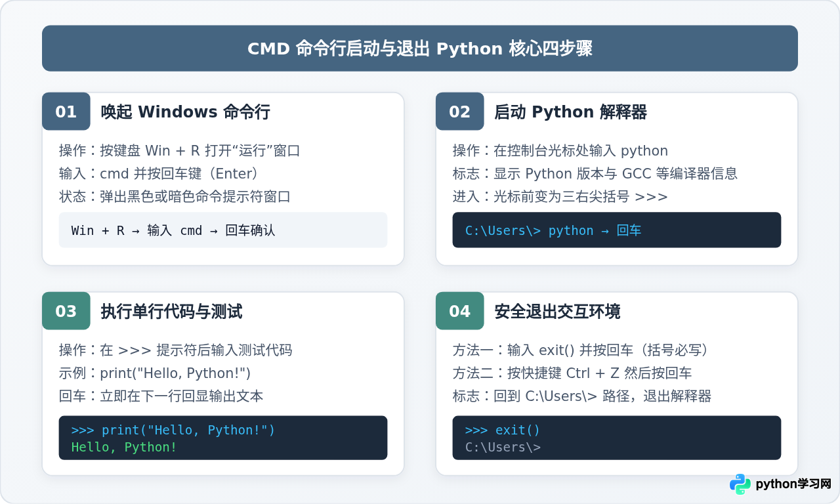The height and width of the screenshot is (504, 840).
Task: Select the heading "唤起 Windows 命令行"
Action: [185, 112]
